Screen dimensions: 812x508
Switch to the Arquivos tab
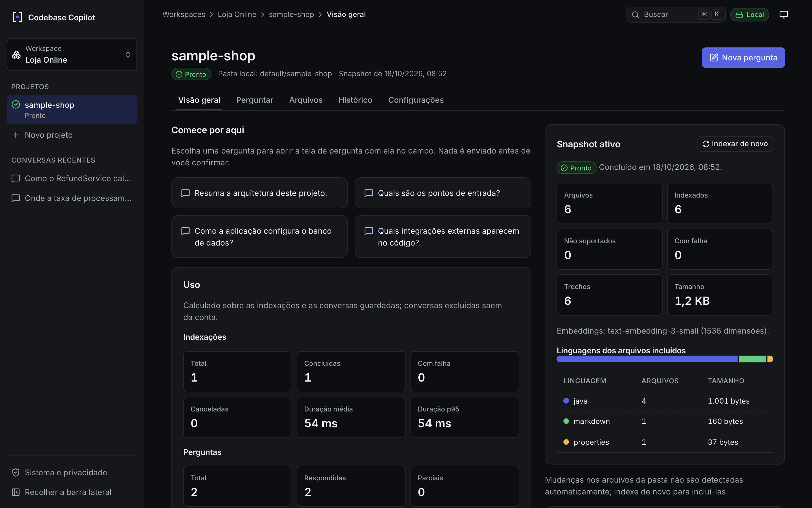tap(306, 100)
